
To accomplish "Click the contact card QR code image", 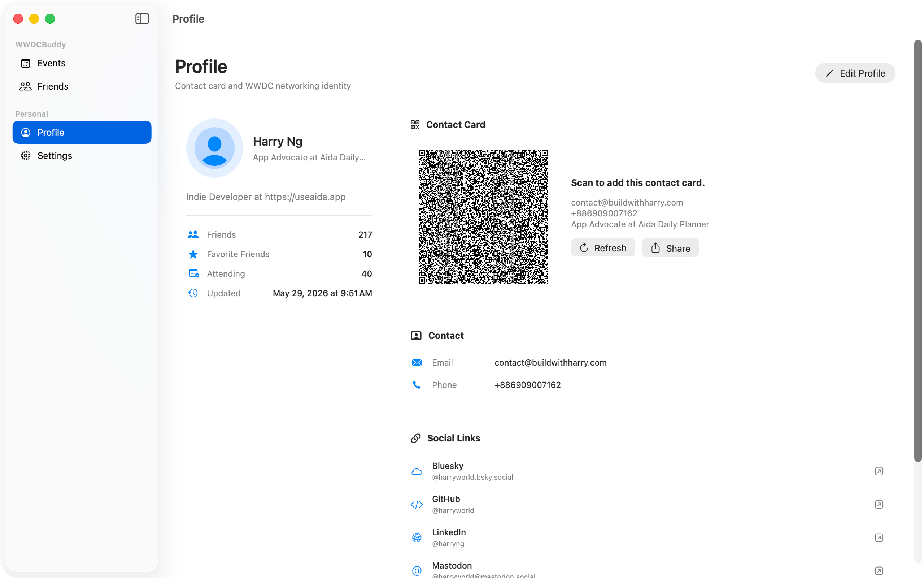I will pyautogui.click(x=483, y=217).
